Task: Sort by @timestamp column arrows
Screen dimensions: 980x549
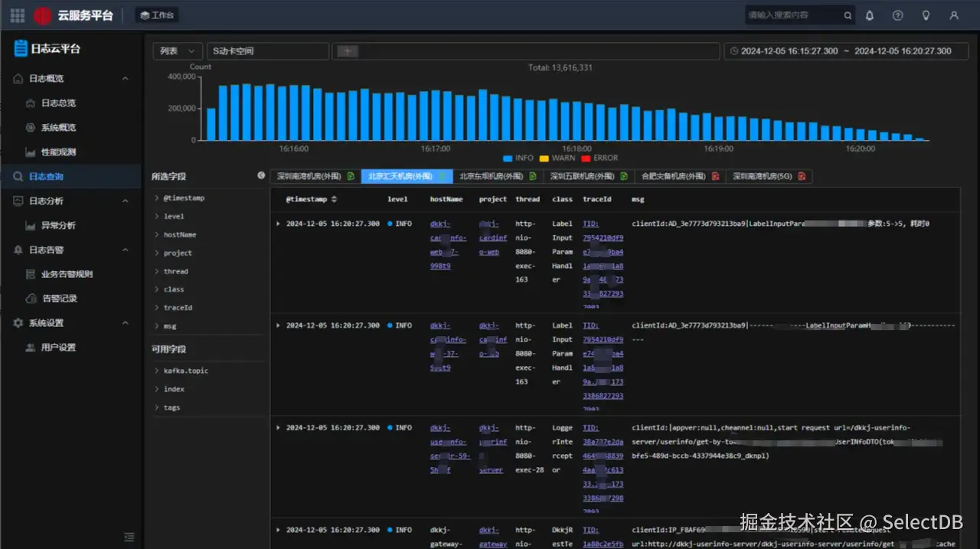Action: tap(334, 199)
